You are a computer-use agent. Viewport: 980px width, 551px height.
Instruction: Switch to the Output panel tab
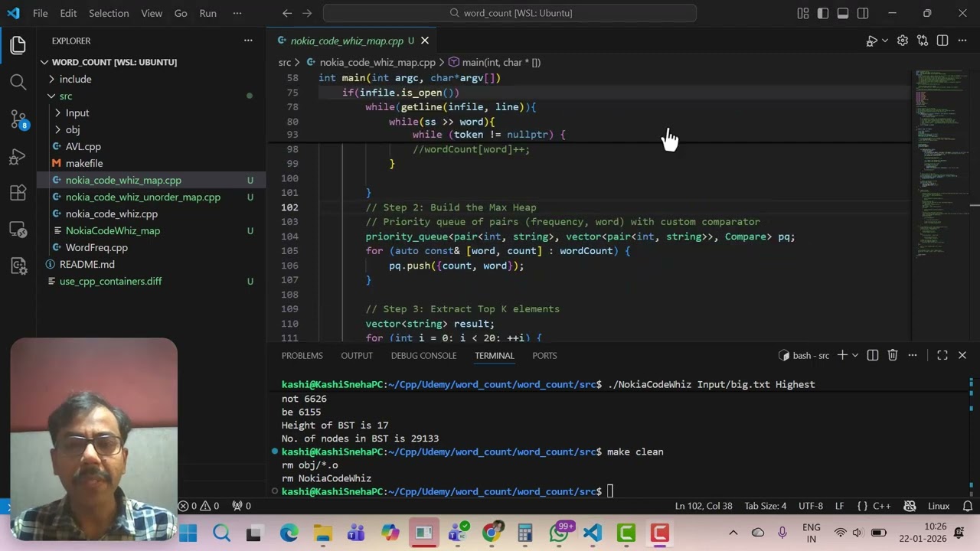(357, 355)
